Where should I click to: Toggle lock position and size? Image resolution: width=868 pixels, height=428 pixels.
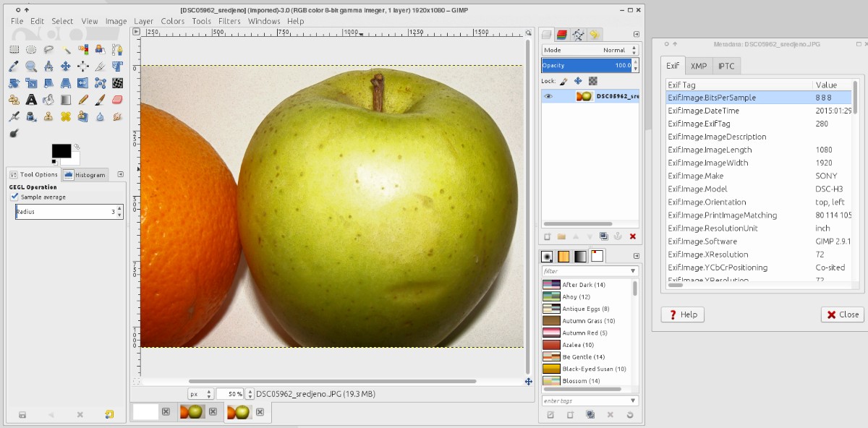[x=578, y=81]
